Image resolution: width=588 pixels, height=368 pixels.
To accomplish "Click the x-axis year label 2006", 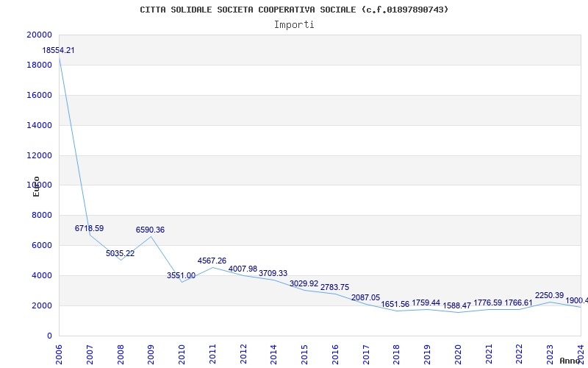I will coord(59,354).
